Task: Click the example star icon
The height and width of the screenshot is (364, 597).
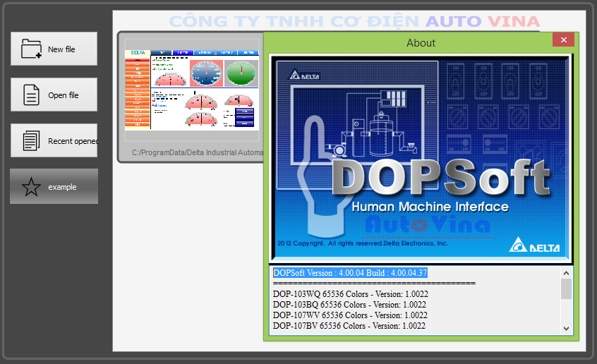Action: [31, 187]
